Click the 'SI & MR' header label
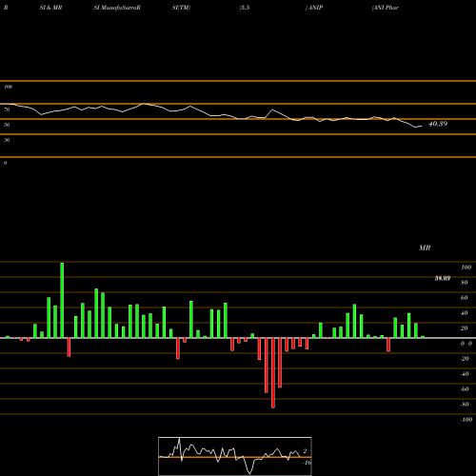The height and width of the screenshot is (476, 476). [x=50, y=8]
